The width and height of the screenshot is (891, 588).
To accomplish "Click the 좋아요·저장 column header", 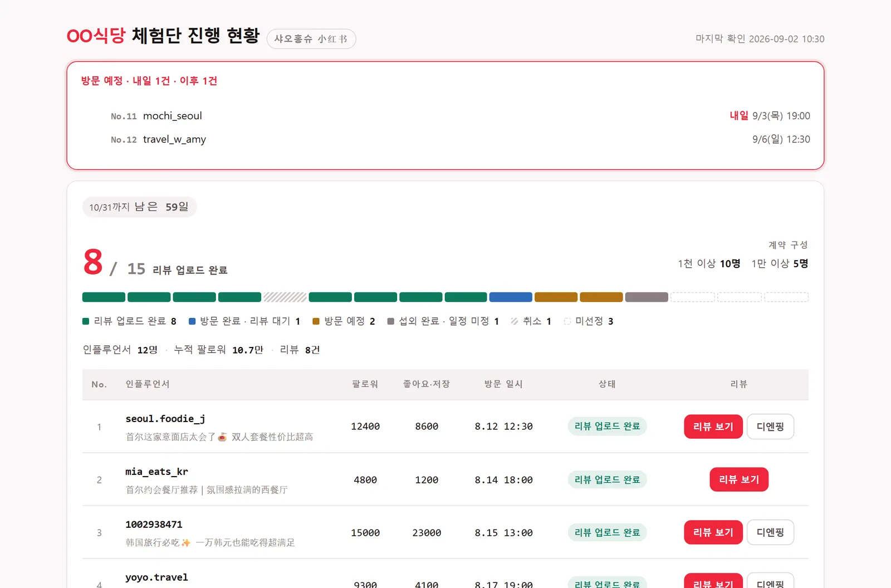I will pos(427,384).
